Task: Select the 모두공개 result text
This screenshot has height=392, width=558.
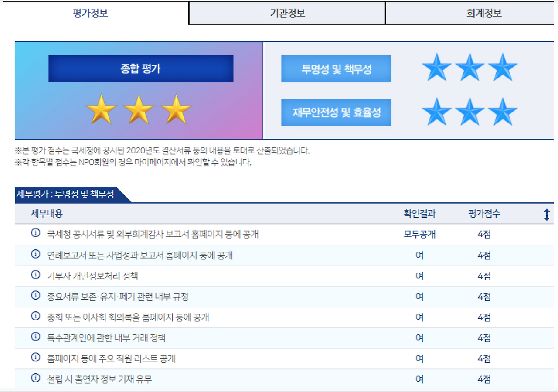Action: pyautogui.click(x=419, y=234)
